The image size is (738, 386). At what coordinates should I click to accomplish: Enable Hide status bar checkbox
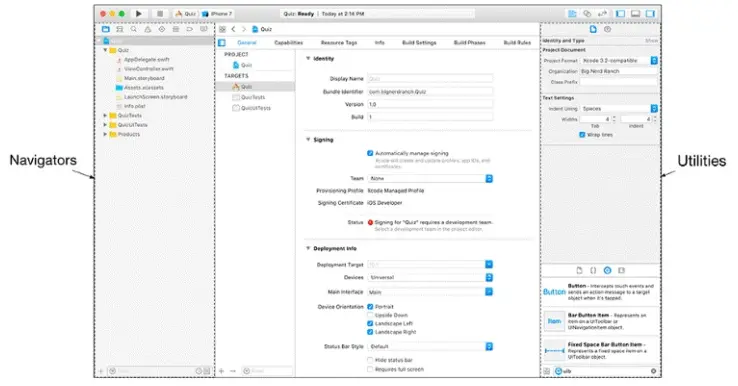(370, 360)
